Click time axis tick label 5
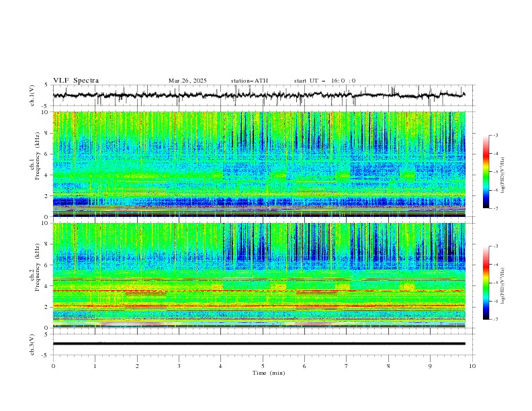The image size is (532, 411). [x=263, y=366]
